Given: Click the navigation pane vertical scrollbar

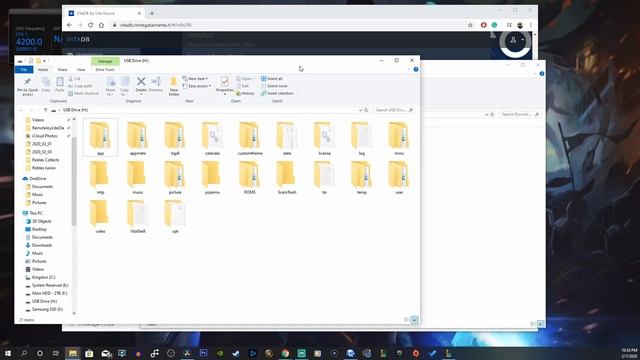Looking at the screenshot, I should [74, 182].
